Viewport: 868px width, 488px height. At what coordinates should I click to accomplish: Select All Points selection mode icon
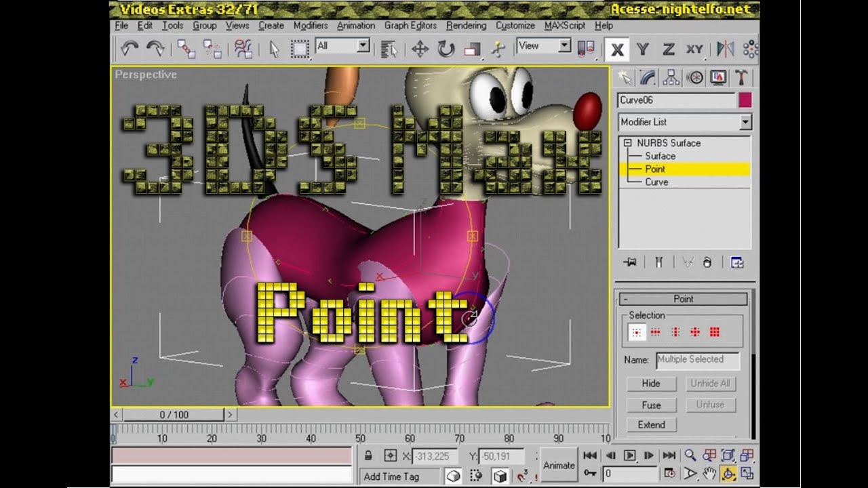tap(715, 332)
